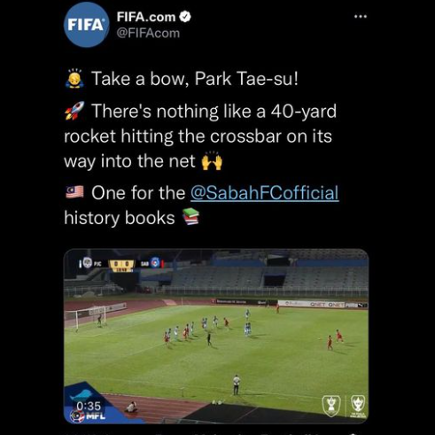Click the 0:35 video duration label
This screenshot has width=436, height=436.
89,406
